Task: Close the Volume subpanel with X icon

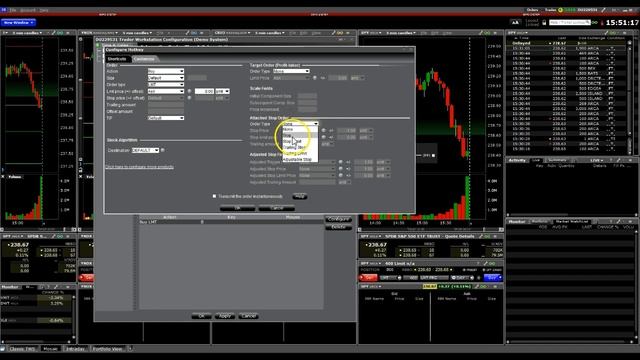Action: click(3, 177)
